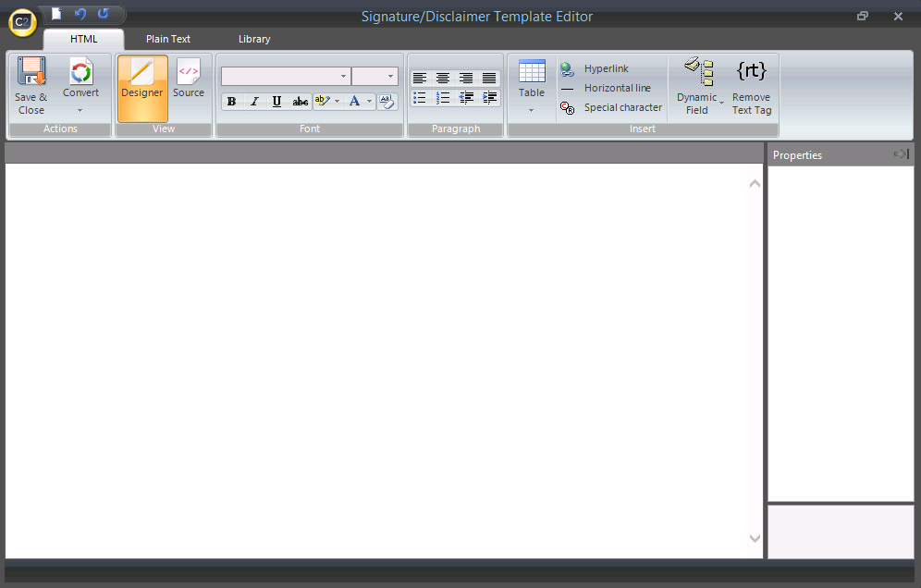Justify the text

(489, 79)
